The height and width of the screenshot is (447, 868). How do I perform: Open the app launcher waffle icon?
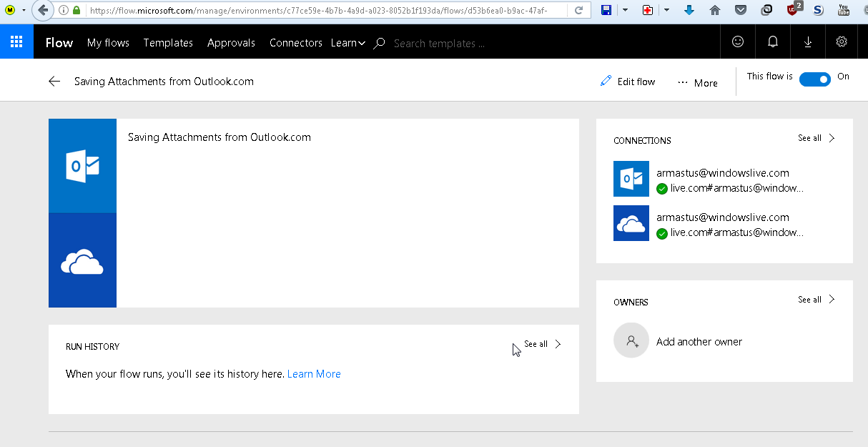tap(16, 42)
